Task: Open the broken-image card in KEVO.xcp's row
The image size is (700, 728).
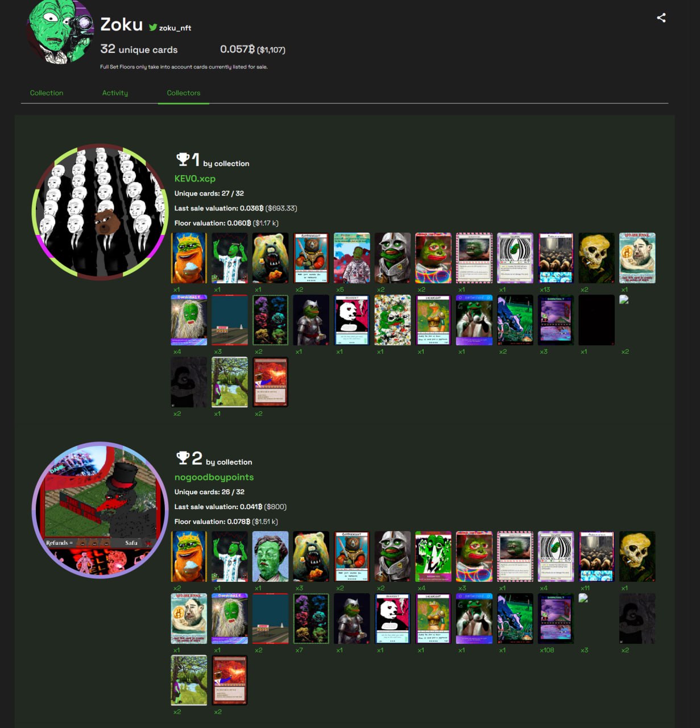Action: tap(624, 300)
